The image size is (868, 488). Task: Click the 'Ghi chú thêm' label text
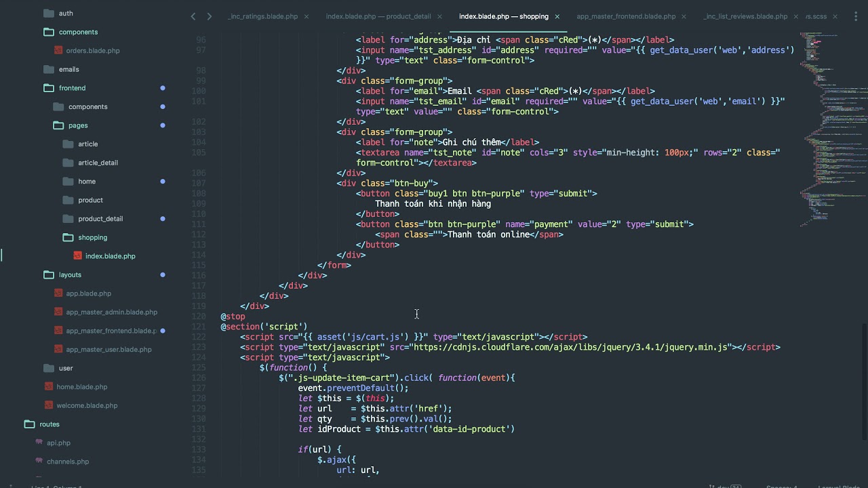pos(471,142)
